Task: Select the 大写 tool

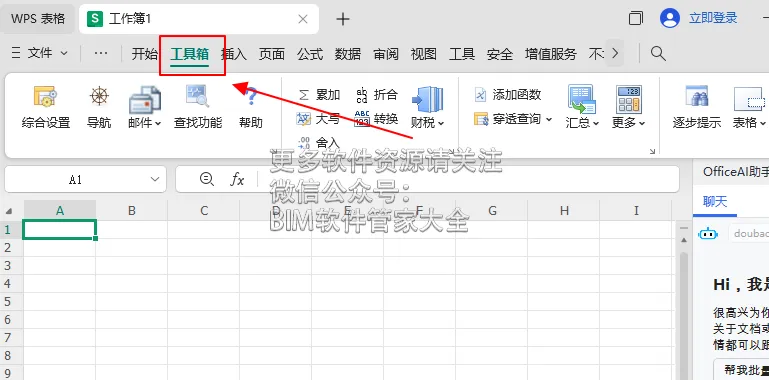Action: coord(318,119)
